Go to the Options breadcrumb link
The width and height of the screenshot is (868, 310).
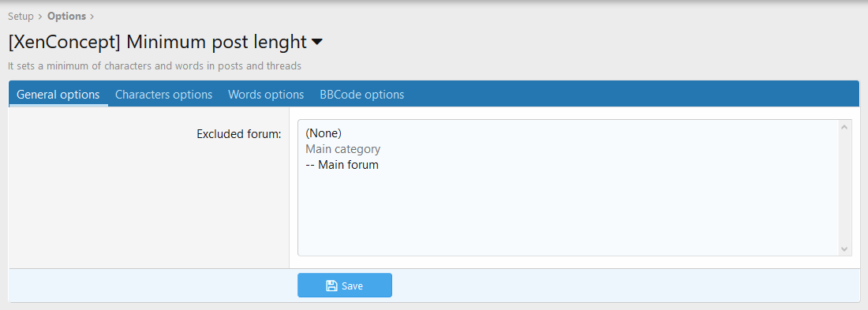coord(66,17)
